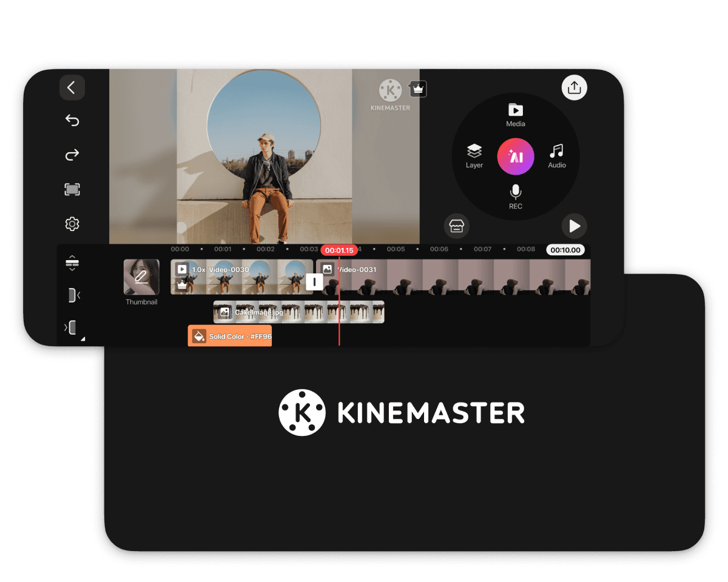Click the video preview canvas
This screenshot has height=582, width=728.
(x=265, y=156)
